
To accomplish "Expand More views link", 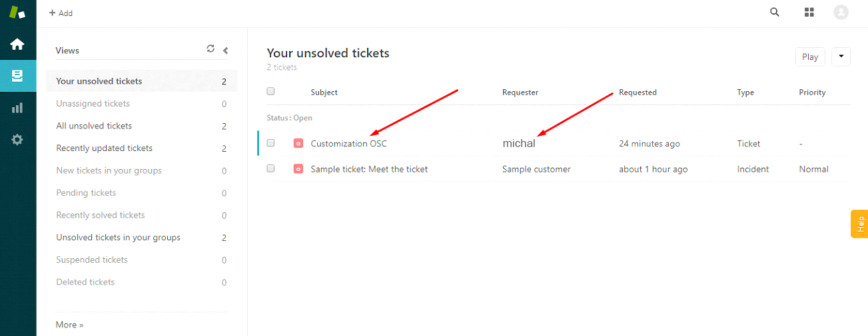I will pyautogui.click(x=69, y=325).
